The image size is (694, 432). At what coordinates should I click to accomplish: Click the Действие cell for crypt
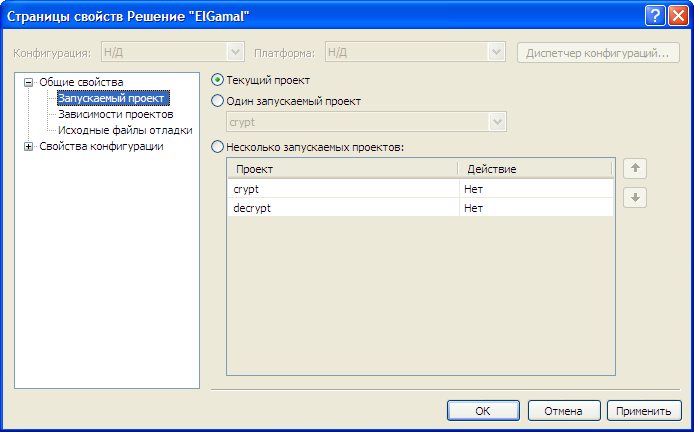click(x=536, y=189)
